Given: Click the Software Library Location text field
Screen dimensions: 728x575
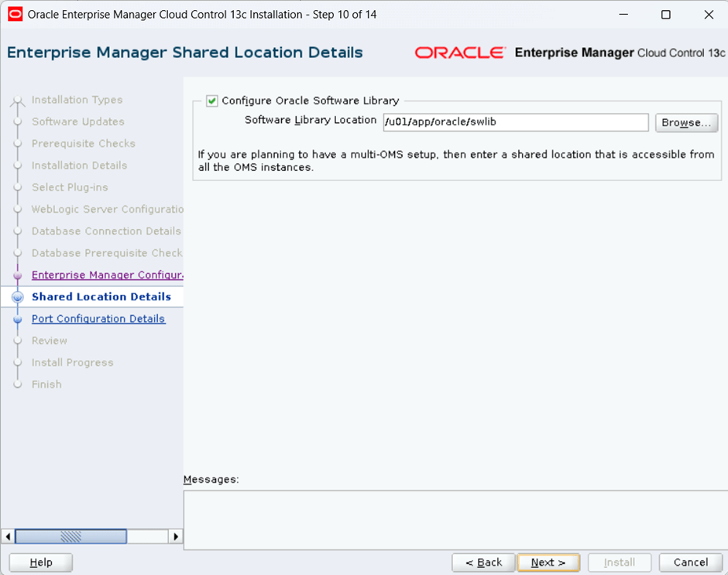Looking at the screenshot, I should click(515, 122).
